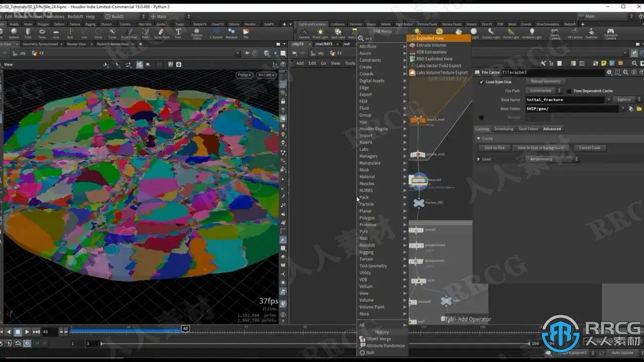Image resolution: width=644 pixels, height=362 pixels.
Task: Open the Help menu
Action: point(90,17)
